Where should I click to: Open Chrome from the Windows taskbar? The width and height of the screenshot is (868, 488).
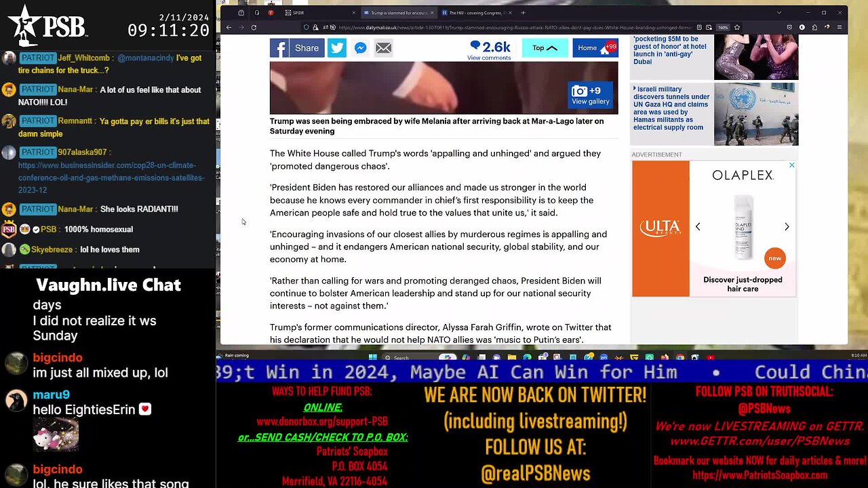(x=680, y=357)
